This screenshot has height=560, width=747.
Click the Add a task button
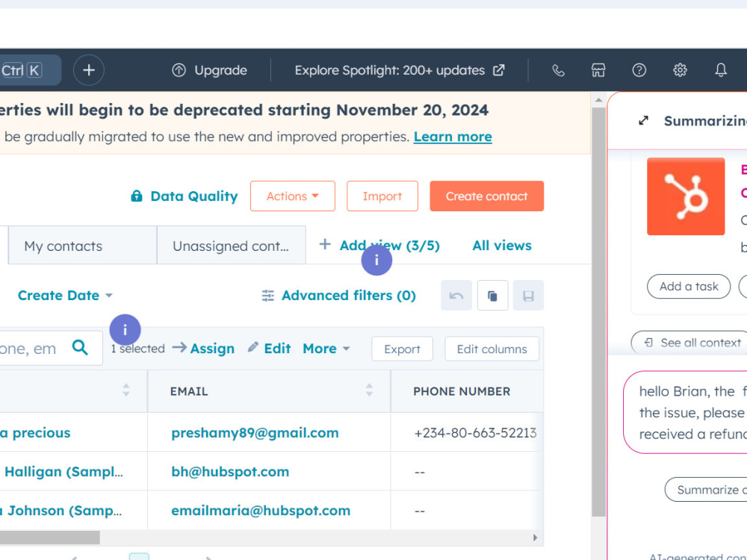click(x=689, y=286)
